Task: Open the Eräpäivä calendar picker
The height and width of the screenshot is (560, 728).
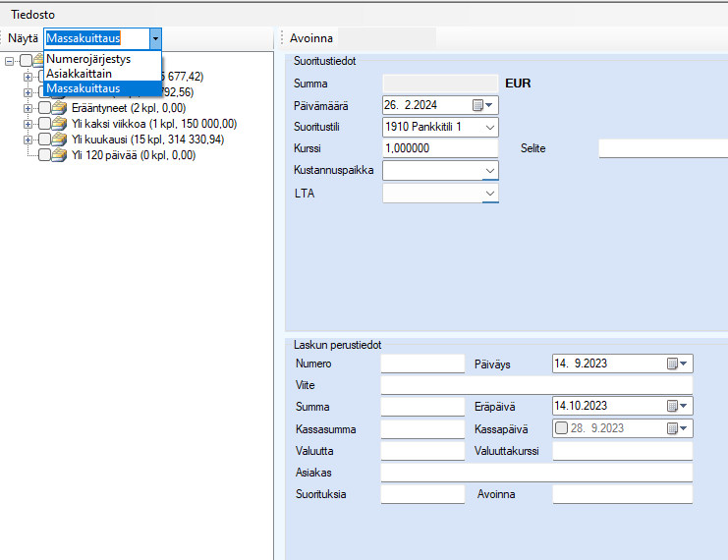Action: [679, 406]
